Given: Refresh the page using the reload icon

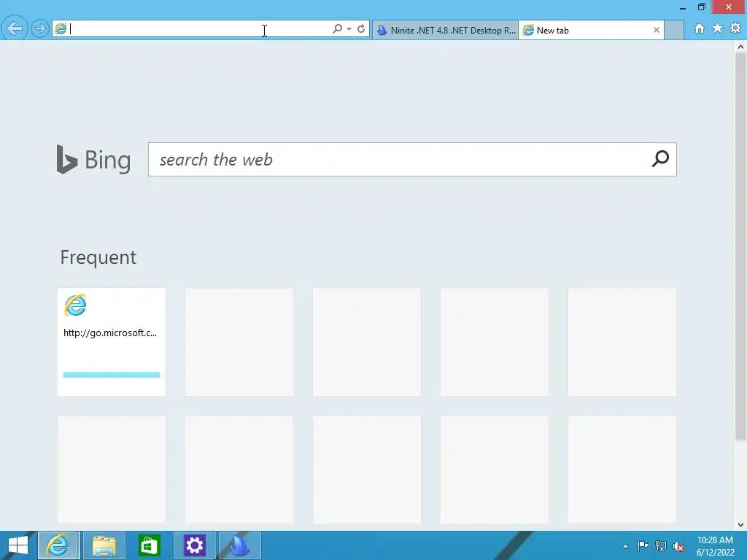Looking at the screenshot, I should (x=361, y=29).
